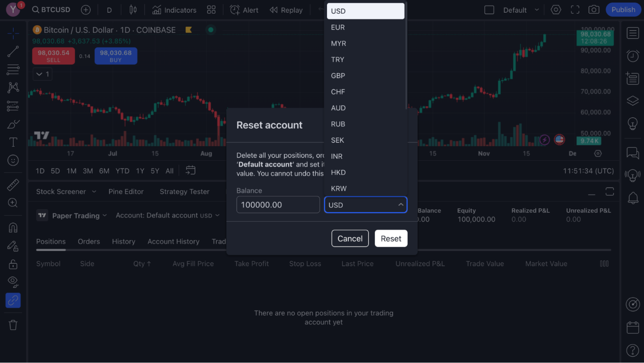
Task: Create an Alert
Action: (x=244, y=10)
